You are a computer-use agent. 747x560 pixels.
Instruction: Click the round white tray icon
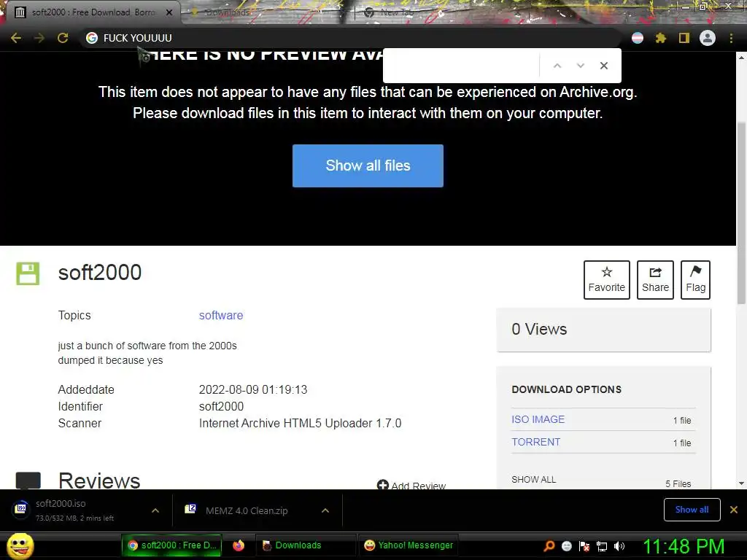[566, 546]
